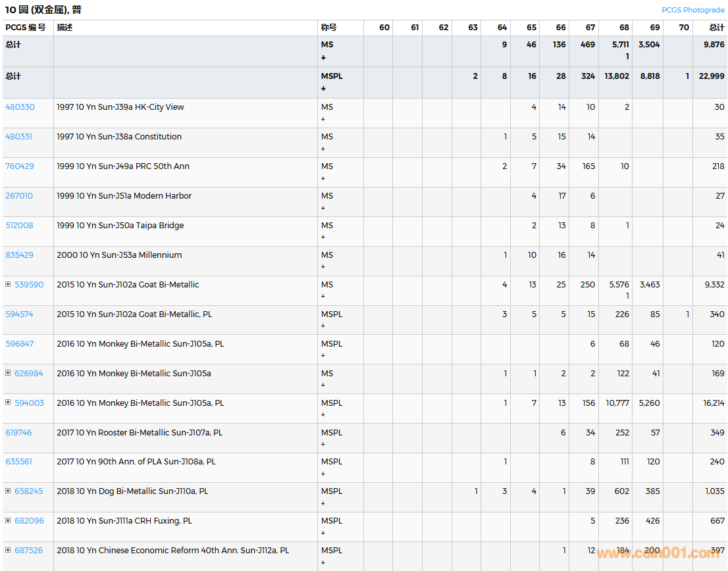Open PCGS number 594574 link
This screenshot has height=571, width=728.
tap(20, 314)
